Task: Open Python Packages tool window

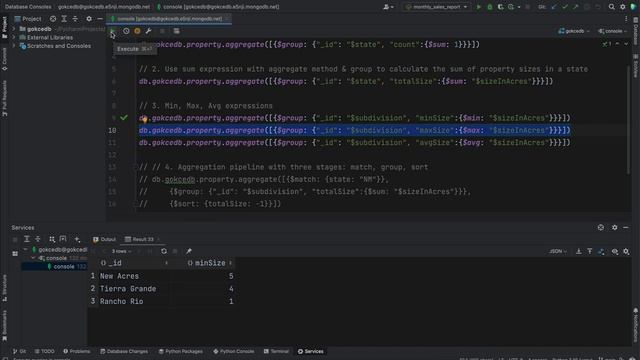Action: (x=180, y=351)
